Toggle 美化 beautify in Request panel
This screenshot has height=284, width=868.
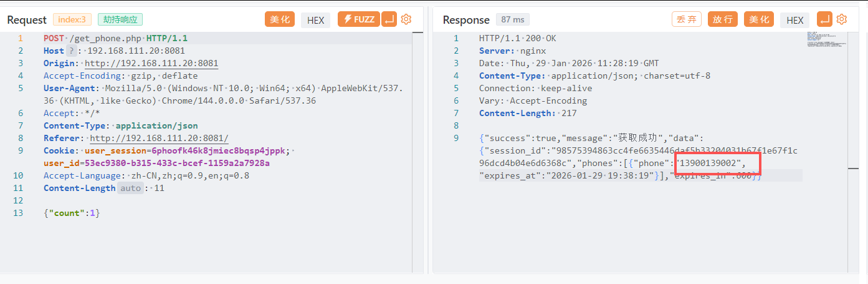279,19
